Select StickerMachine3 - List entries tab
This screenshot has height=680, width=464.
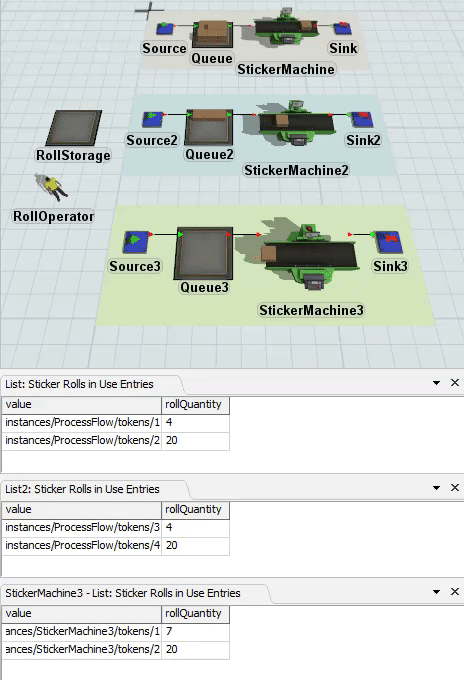123,593
